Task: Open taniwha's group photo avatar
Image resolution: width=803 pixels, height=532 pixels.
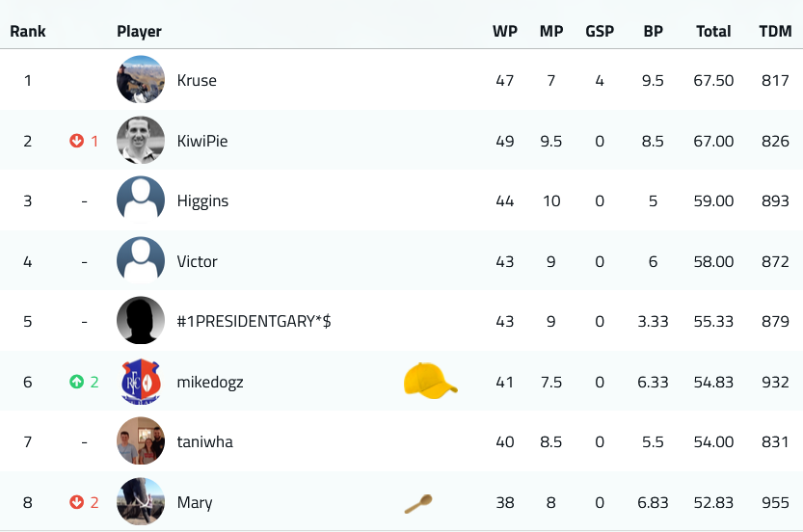Action: click(x=141, y=440)
